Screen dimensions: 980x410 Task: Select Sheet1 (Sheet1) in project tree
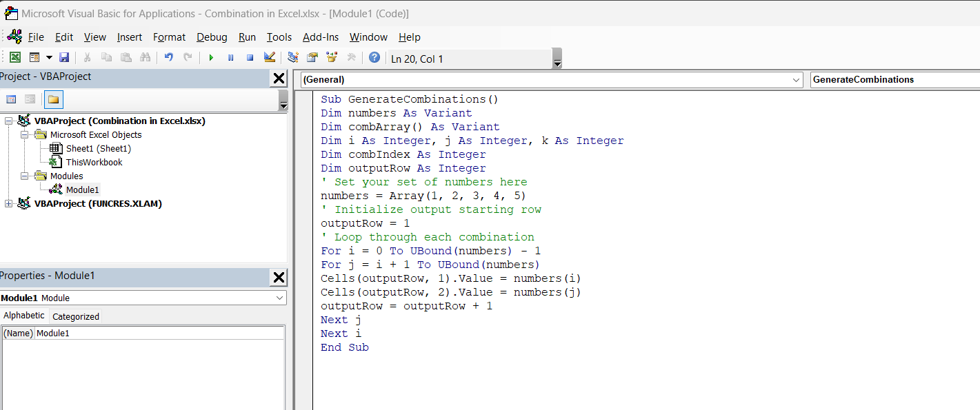click(99, 148)
